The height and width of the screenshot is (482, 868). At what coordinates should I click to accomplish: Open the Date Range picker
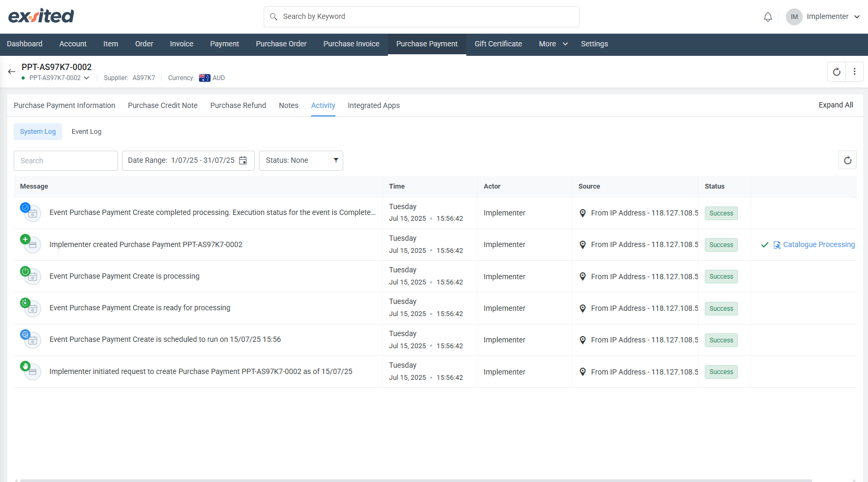coord(188,161)
